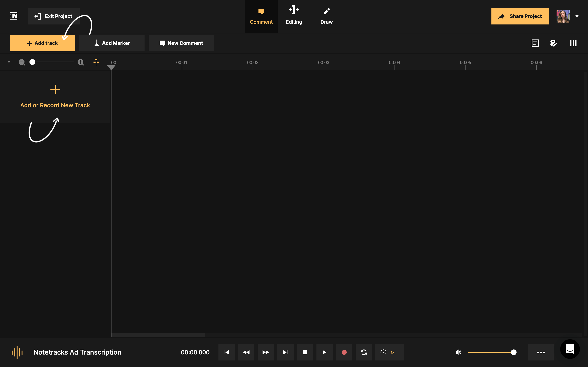Click the record button in the transport bar
Screen dimensions: 588x367
point(344,352)
